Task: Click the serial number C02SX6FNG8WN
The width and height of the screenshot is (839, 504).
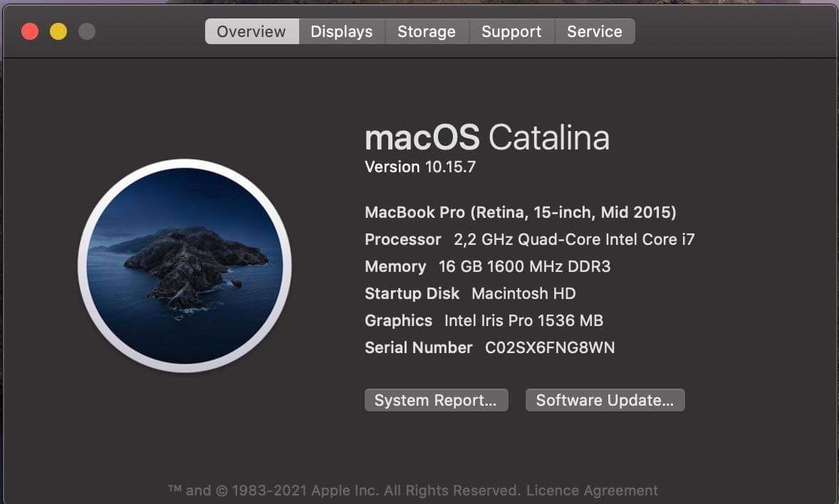Action: (550, 348)
